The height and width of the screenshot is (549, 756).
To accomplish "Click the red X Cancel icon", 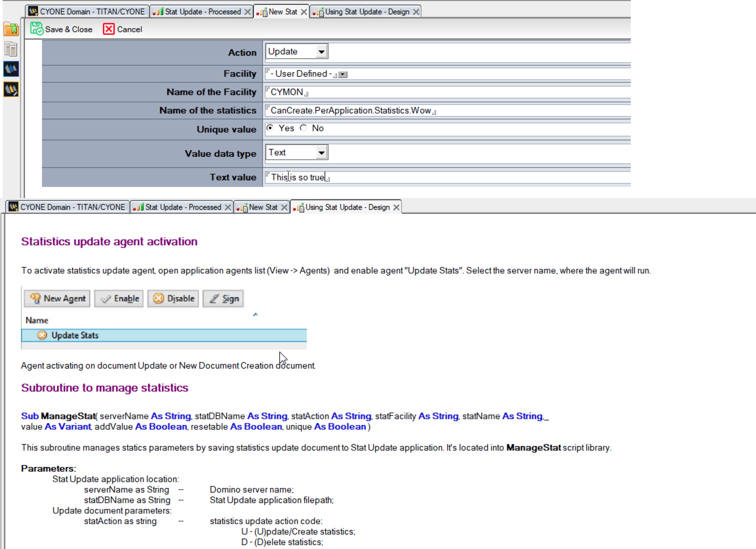I will pyautogui.click(x=108, y=29).
